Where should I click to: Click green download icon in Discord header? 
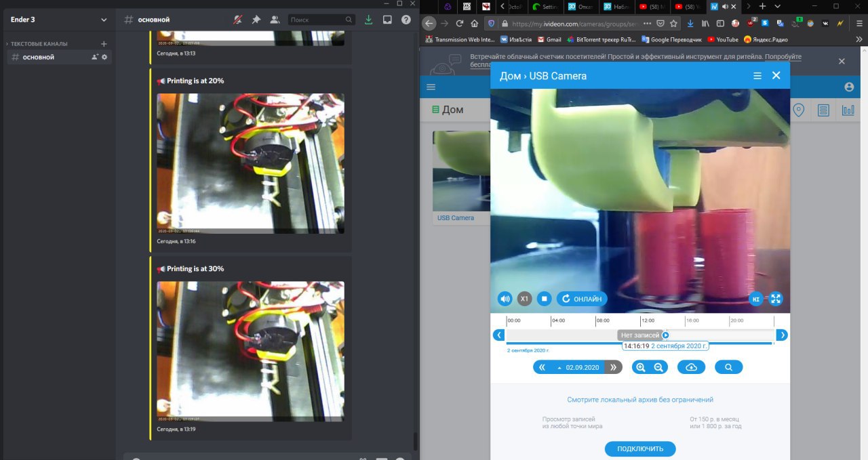pyautogui.click(x=368, y=20)
